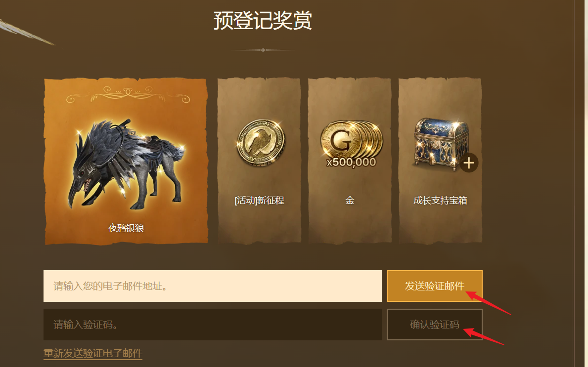Focus the email address input field
This screenshot has height=367, width=588.
[213, 286]
